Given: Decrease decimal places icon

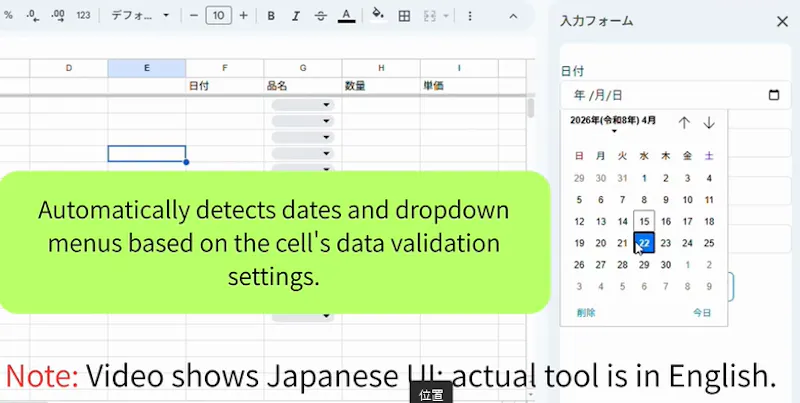Looking at the screenshot, I should 33,16.
